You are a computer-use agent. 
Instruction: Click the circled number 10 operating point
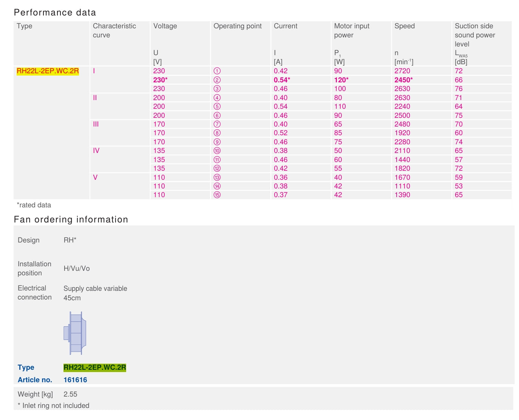click(x=217, y=151)
